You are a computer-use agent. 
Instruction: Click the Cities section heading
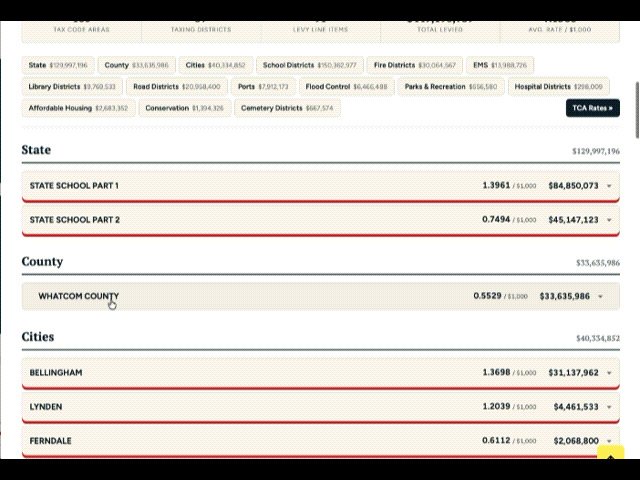[38, 337]
